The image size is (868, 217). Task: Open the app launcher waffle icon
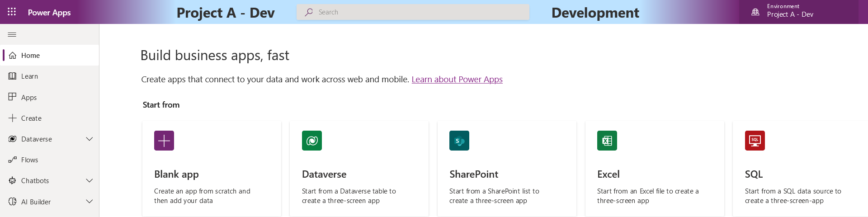[x=12, y=12]
